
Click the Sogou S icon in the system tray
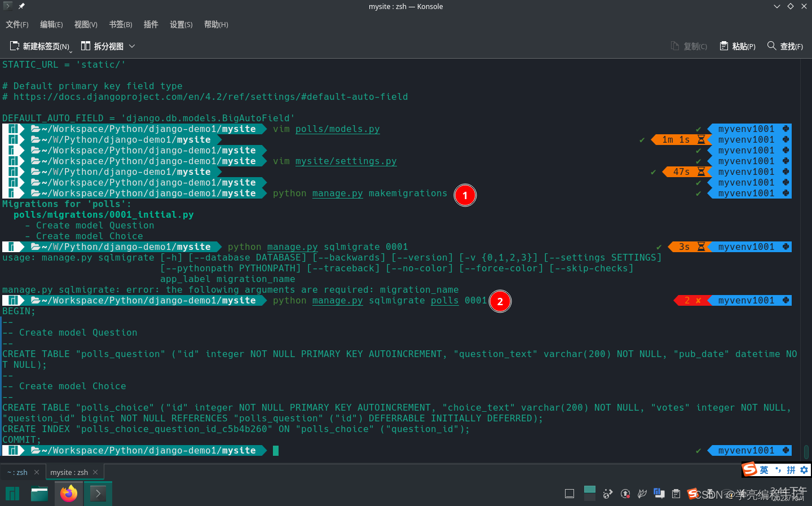click(692, 494)
